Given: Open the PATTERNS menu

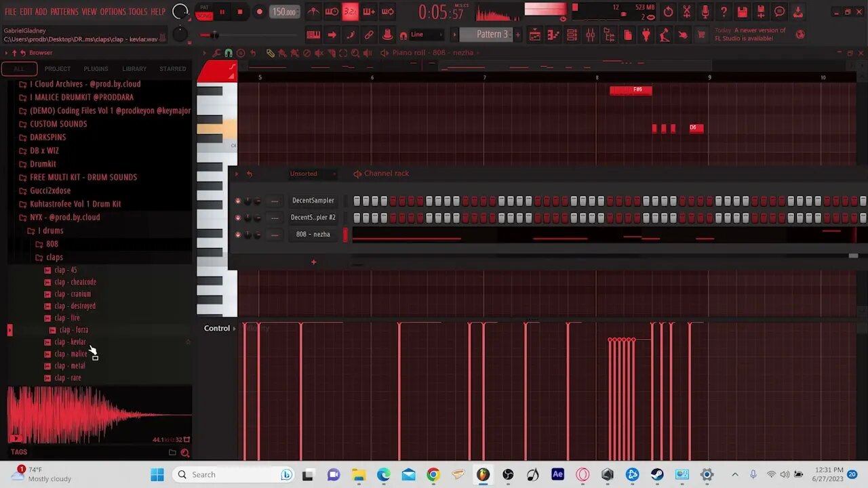Looking at the screenshot, I should coord(64,12).
